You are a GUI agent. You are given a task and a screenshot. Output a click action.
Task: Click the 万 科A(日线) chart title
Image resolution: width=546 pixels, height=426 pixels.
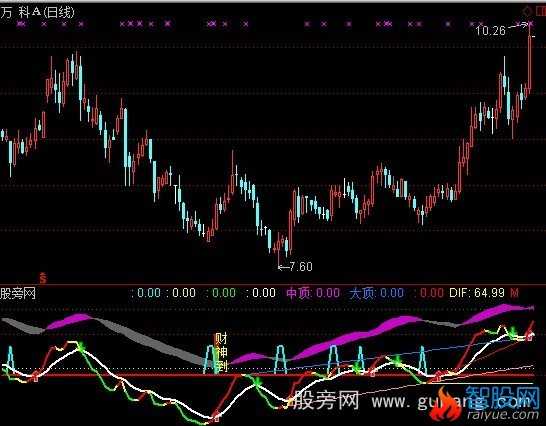37,13
